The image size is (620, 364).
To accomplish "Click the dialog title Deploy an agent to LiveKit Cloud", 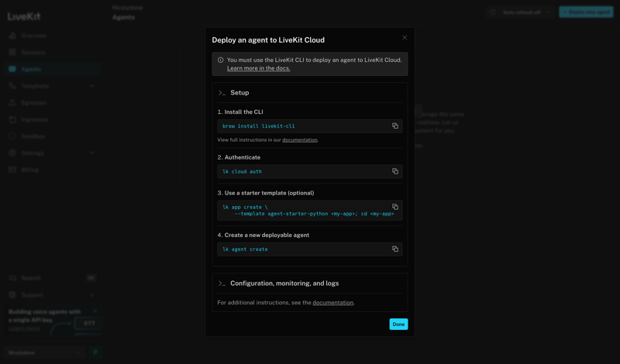I will (x=268, y=40).
